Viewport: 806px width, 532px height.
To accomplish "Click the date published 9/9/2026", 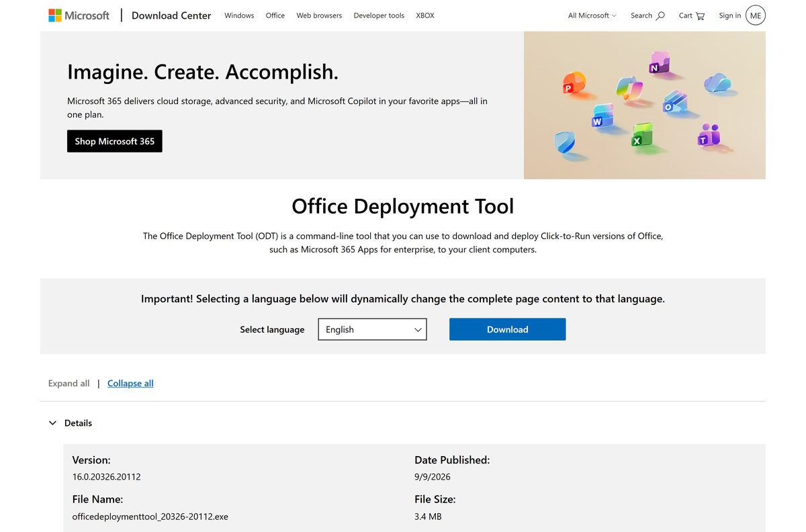I will (x=433, y=477).
